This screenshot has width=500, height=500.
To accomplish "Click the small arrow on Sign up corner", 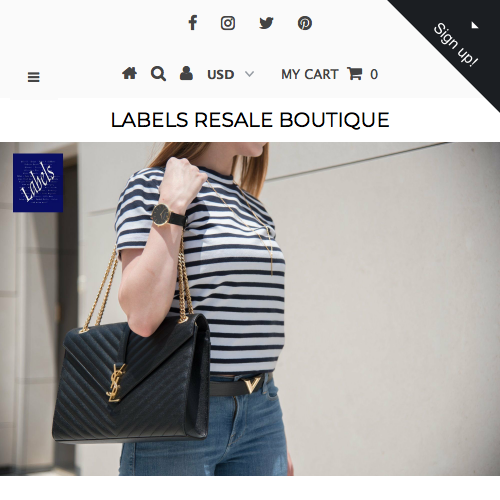I will coord(475,25).
